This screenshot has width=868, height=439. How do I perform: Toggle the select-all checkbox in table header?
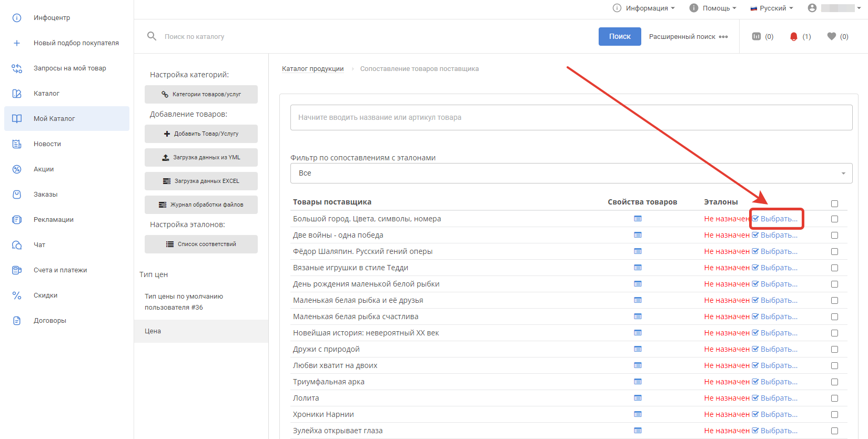point(834,203)
